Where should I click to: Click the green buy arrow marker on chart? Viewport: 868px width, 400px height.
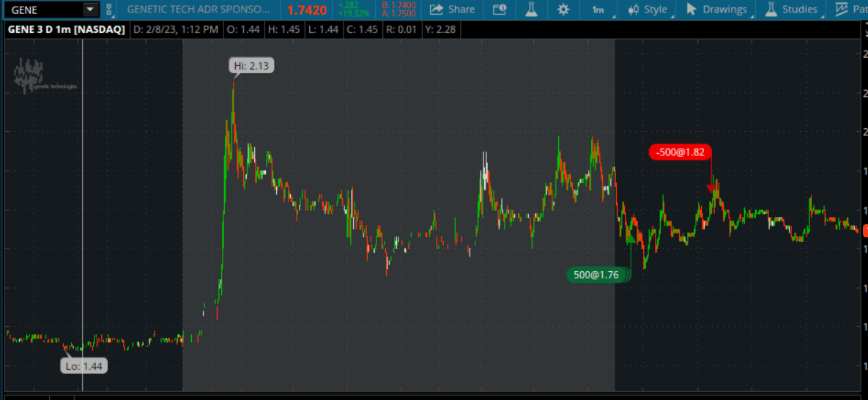tap(631, 239)
